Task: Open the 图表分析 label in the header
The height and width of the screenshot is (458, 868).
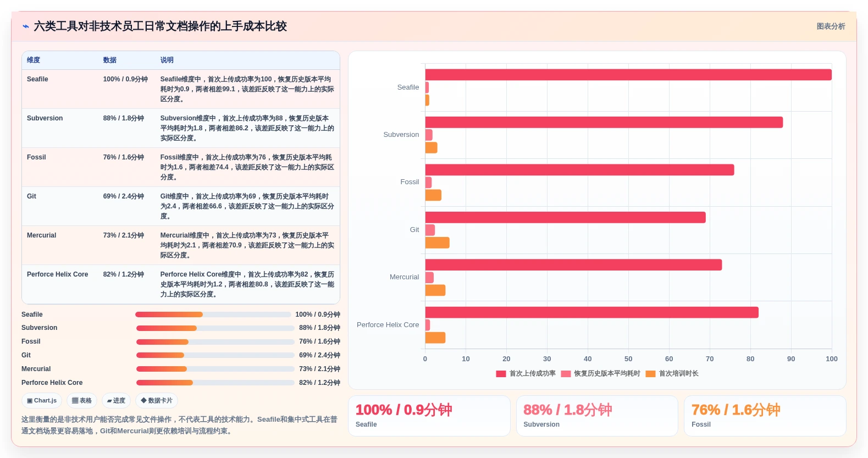Action: point(831,26)
